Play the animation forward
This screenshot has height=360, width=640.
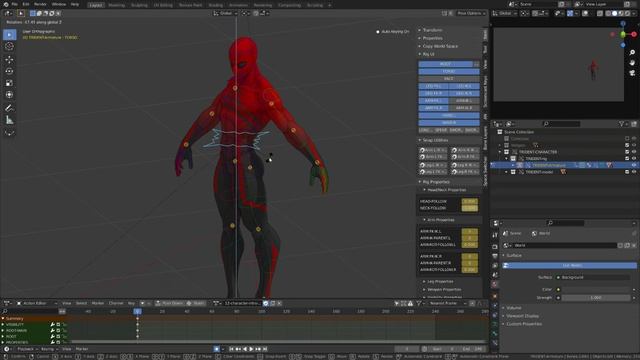251,349
